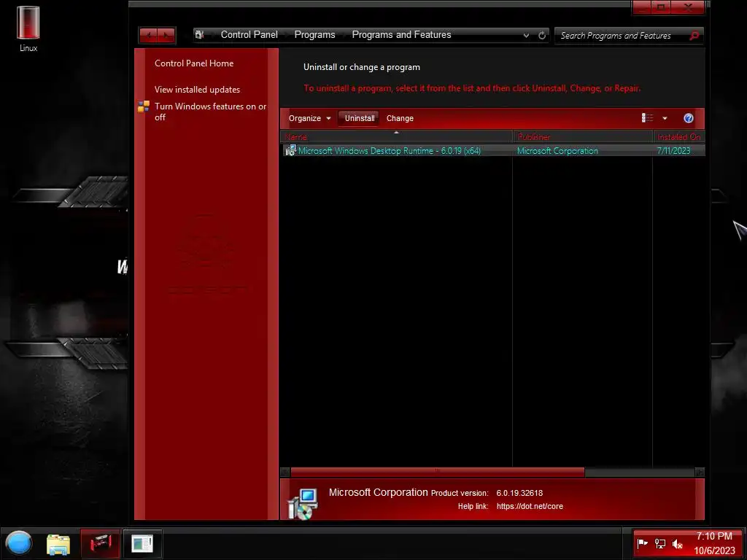The height and width of the screenshot is (560, 747).
Task: Open View installed updates link
Action: tap(197, 90)
